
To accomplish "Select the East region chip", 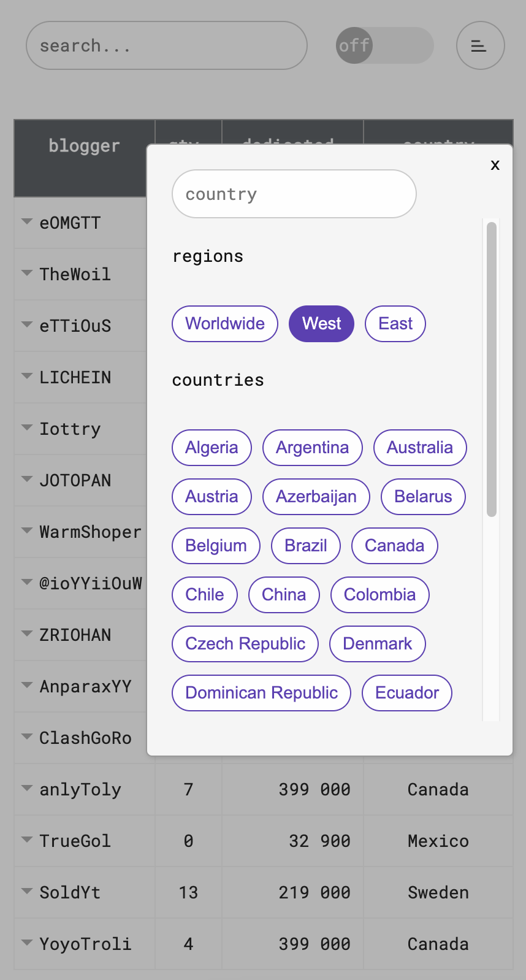I will [x=395, y=324].
